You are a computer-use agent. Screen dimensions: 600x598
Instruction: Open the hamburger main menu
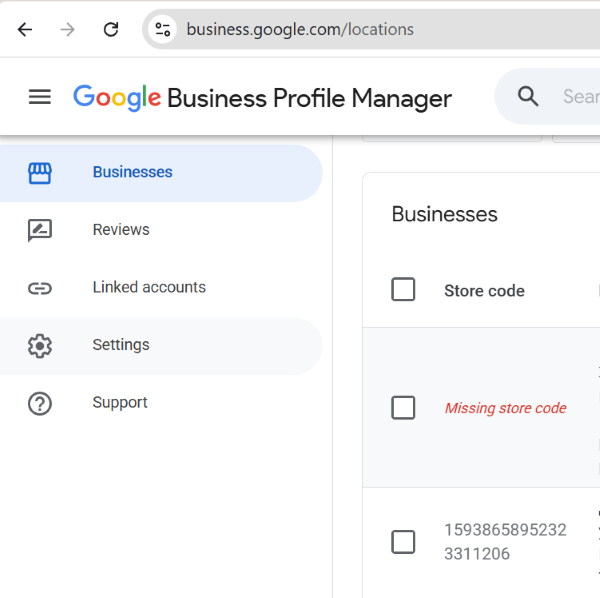coord(40,97)
